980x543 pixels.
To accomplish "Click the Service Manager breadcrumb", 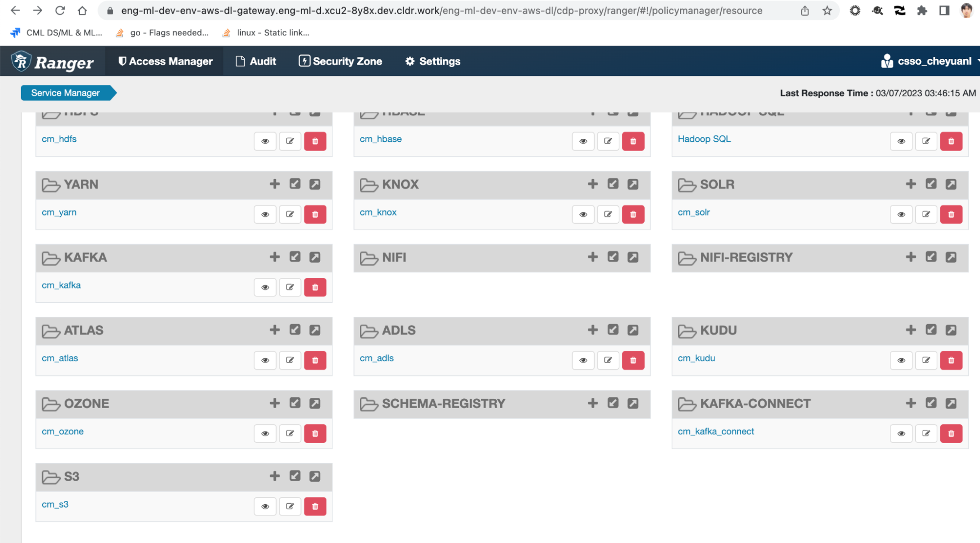I will click(65, 93).
